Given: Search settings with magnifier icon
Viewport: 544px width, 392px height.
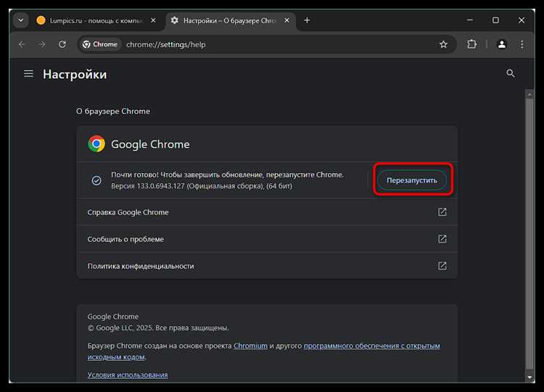Looking at the screenshot, I should tap(511, 73).
